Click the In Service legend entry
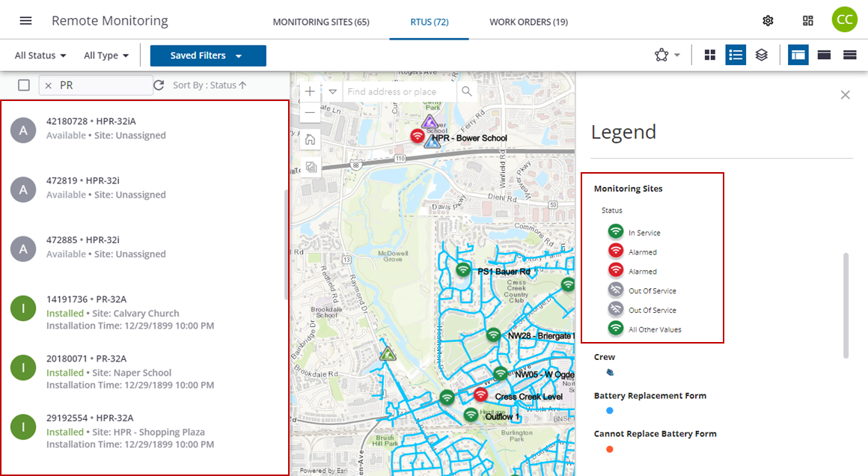This screenshot has width=868, height=476. (x=634, y=233)
